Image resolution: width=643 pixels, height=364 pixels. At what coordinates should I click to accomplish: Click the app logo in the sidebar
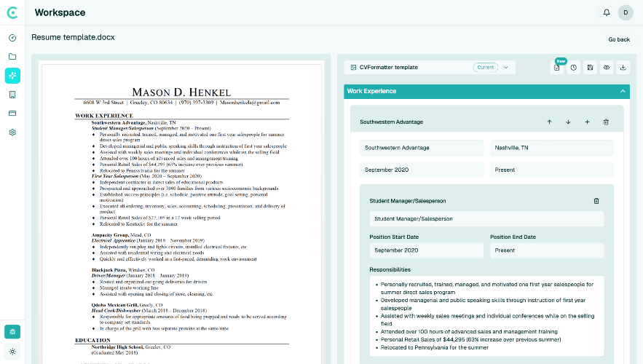point(12,12)
